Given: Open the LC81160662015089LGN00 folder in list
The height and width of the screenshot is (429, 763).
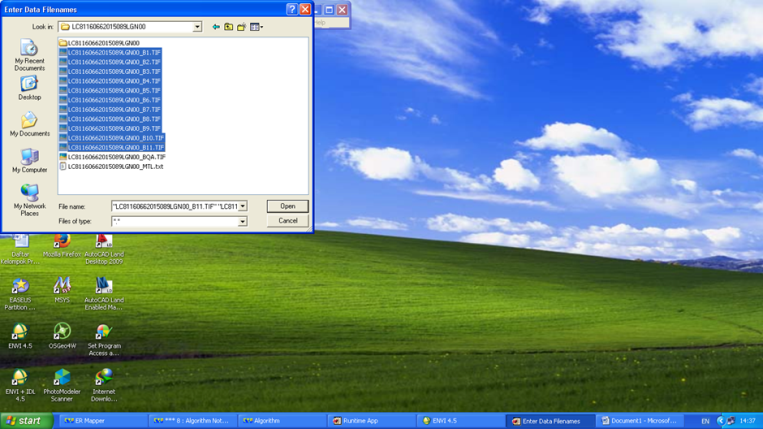Looking at the screenshot, I should pos(99,43).
